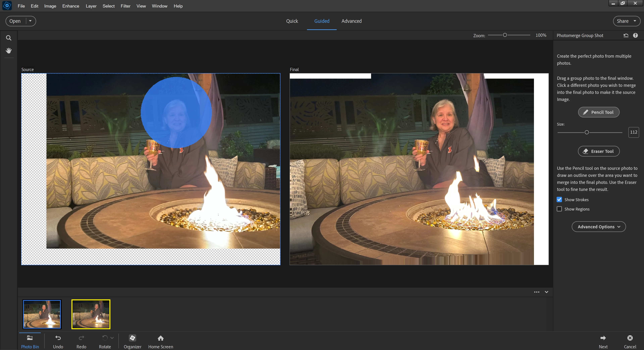Viewport: 644px width, 350px height.
Task: Open the Share dropdown
Action: (x=627, y=21)
